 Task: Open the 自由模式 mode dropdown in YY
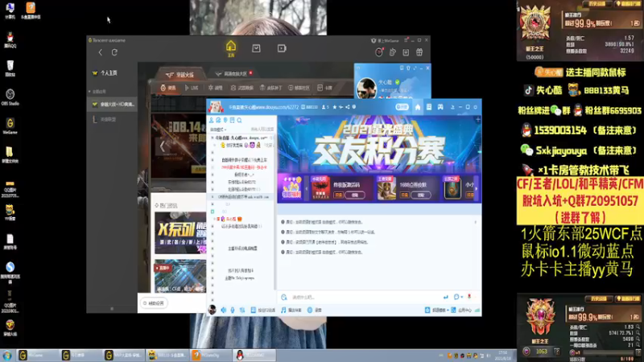(x=218, y=130)
